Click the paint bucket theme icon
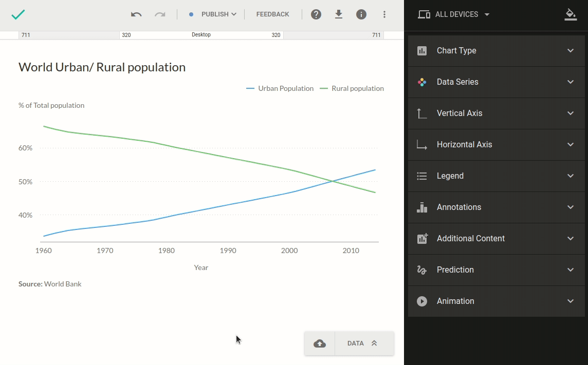588x365 pixels. coord(570,14)
